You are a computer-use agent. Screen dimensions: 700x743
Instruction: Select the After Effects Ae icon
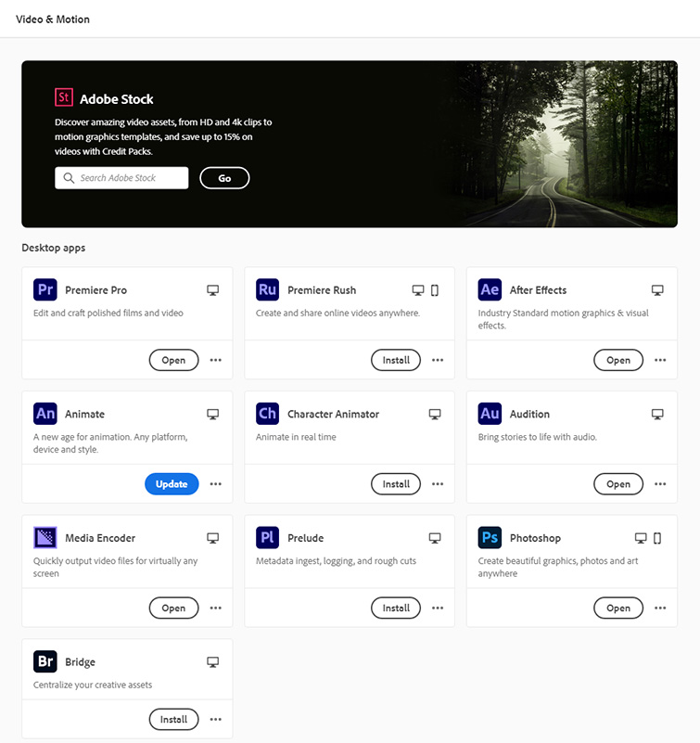click(490, 289)
